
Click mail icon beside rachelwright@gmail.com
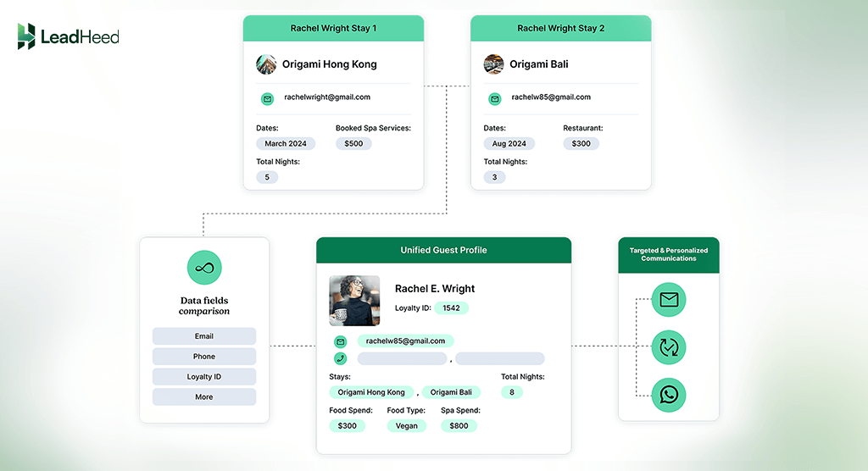pos(267,99)
